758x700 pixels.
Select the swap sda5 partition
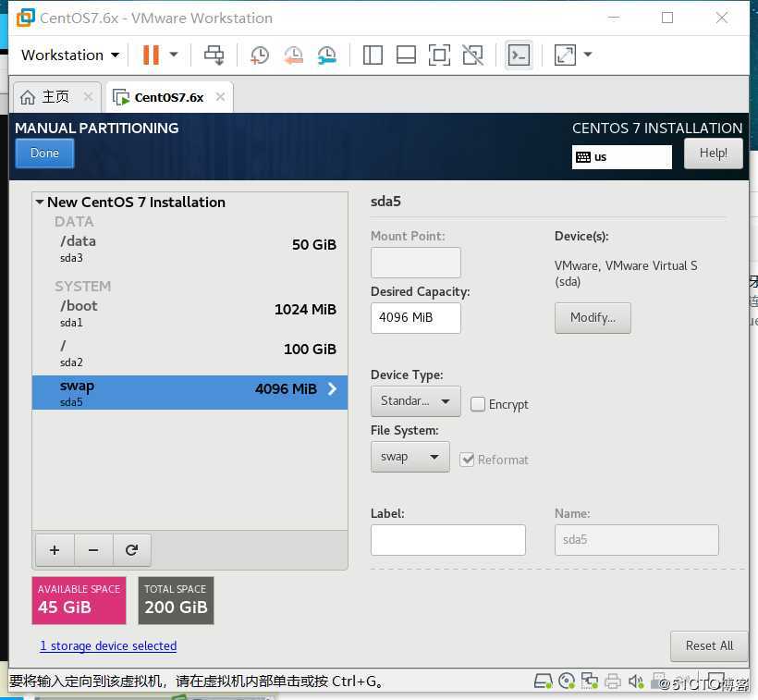pos(189,393)
